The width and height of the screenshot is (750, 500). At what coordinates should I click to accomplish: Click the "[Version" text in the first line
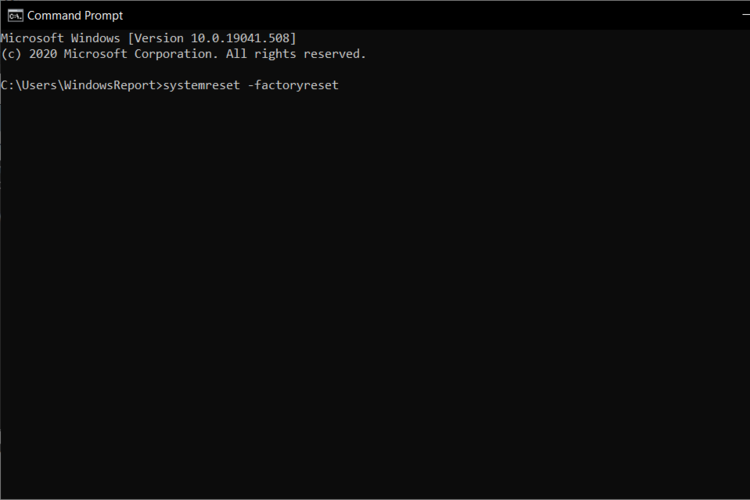[x=156, y=38]
